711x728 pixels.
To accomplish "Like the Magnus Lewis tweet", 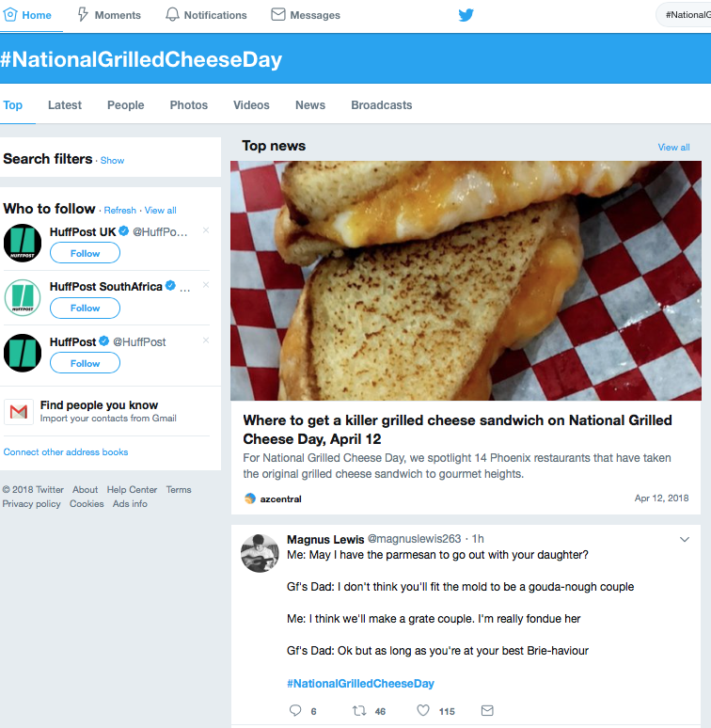I will 423,710.
